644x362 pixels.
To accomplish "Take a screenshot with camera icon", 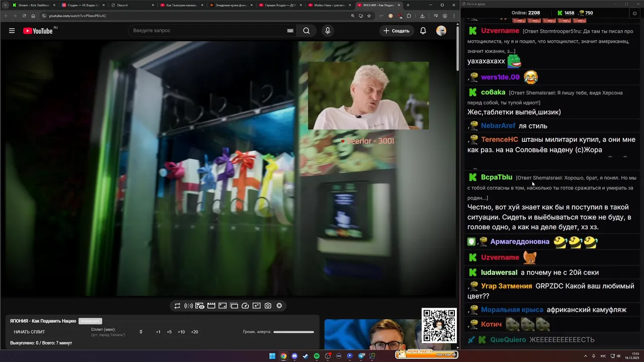I will [x=268, y=306].
